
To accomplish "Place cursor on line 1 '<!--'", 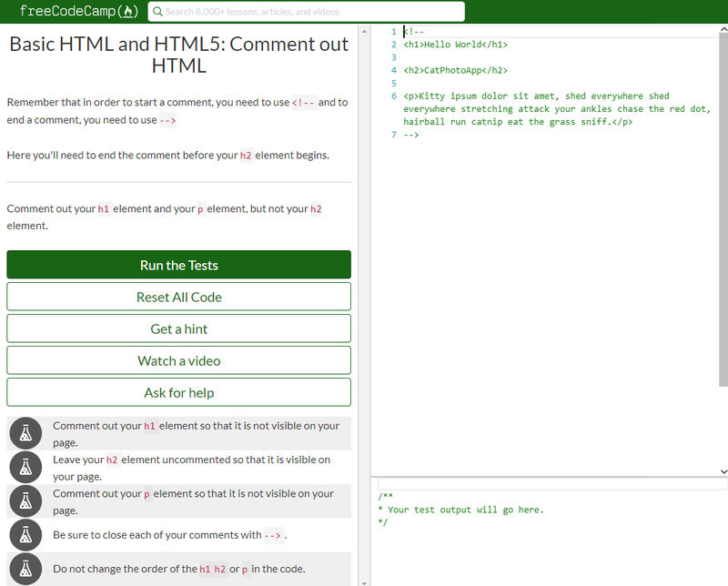I will click(x=414, y=32).
